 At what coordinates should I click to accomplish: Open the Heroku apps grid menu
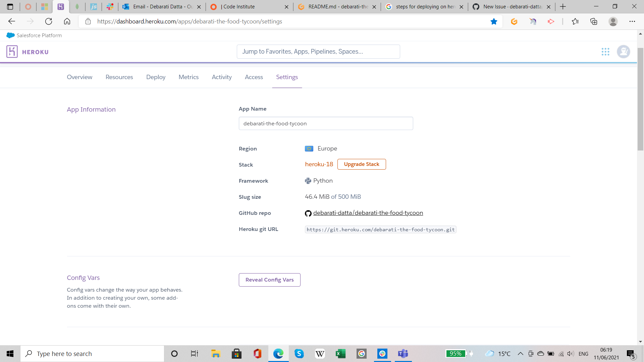[605, 52]
